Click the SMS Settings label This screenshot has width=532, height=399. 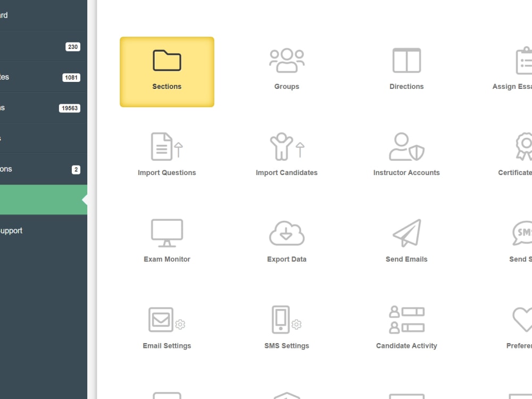[287, 346]
